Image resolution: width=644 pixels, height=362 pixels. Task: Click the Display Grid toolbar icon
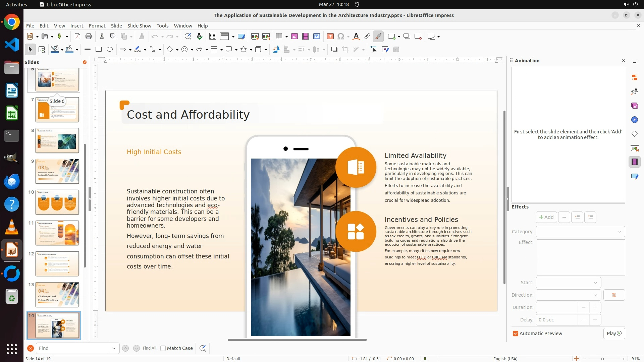[x=212, y=37]
